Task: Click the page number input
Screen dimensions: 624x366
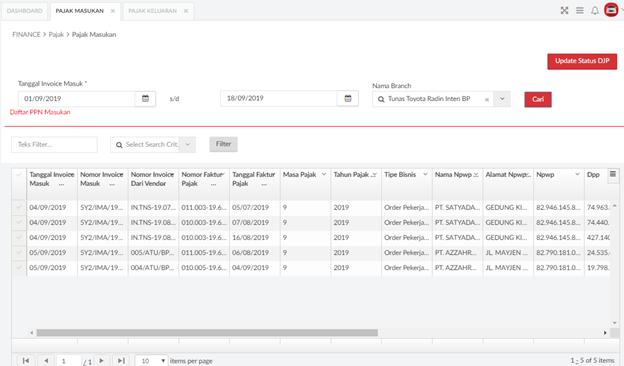Action: (x=69, y=361)
